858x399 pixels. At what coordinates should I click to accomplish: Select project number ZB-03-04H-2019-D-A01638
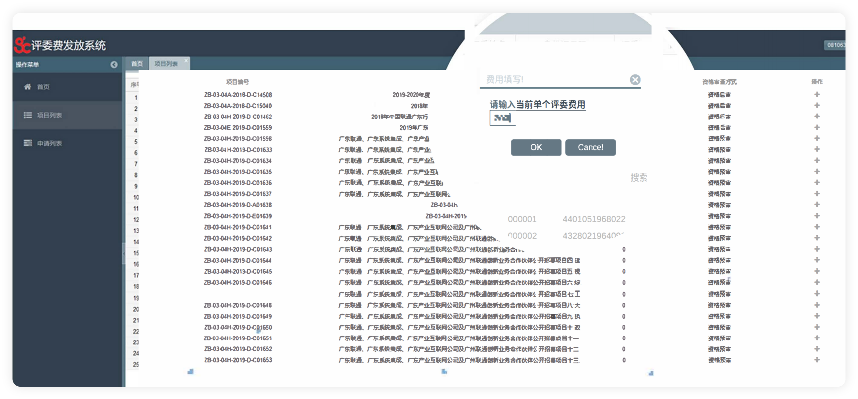[237, 205]
